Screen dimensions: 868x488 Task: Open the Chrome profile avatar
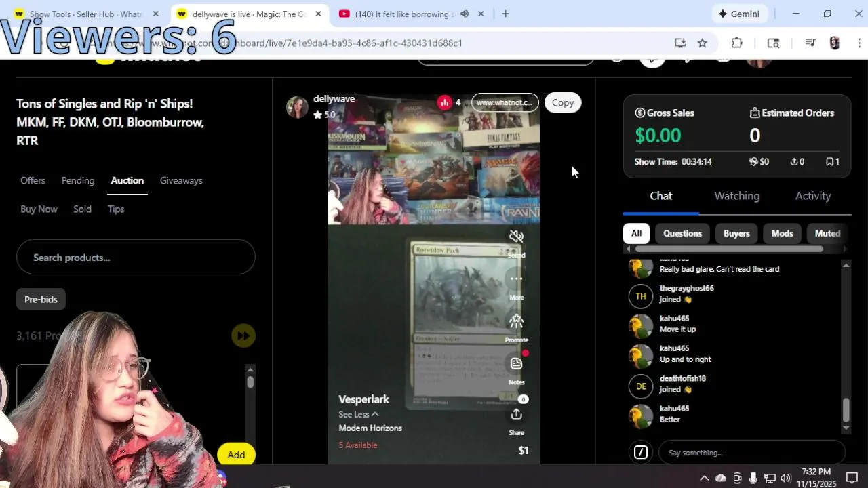tap(835, 43)
